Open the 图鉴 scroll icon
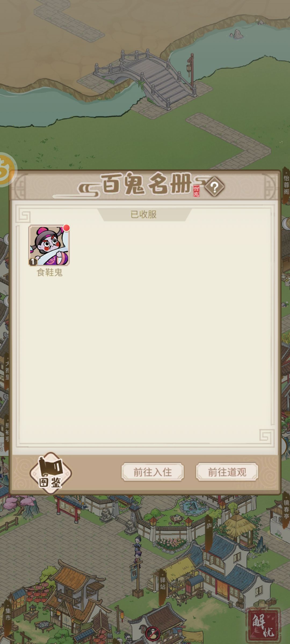290x644 pixels. click(50, 474)
